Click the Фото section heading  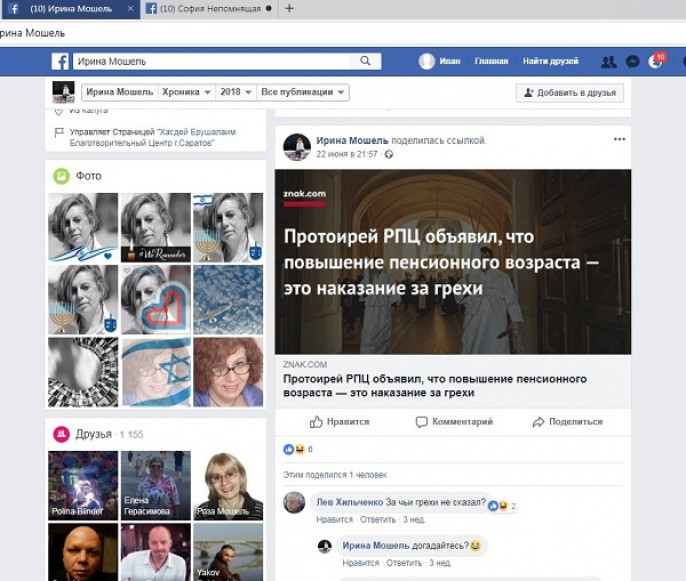click(x=89, y=176)
